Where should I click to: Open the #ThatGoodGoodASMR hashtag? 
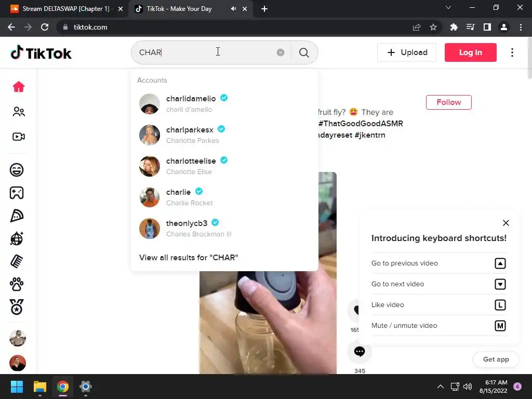click(x=361, y=124)
